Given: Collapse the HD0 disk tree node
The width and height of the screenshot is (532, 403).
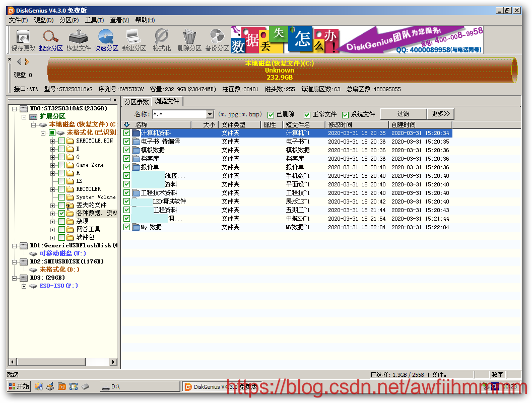Looking at the screenshot, I should [14, 109].
